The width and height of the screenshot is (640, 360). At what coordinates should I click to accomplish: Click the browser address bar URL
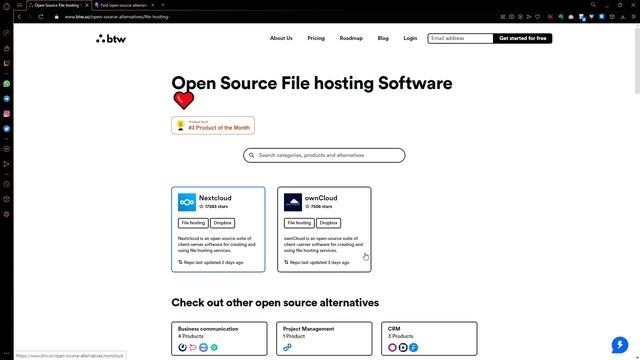pyautogui.click(x=117, y=17)
